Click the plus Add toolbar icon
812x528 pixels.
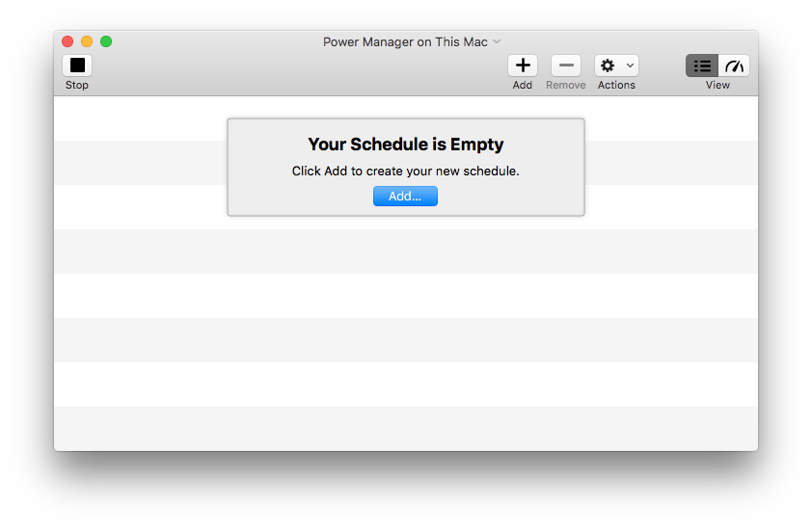tap(523, 66)
